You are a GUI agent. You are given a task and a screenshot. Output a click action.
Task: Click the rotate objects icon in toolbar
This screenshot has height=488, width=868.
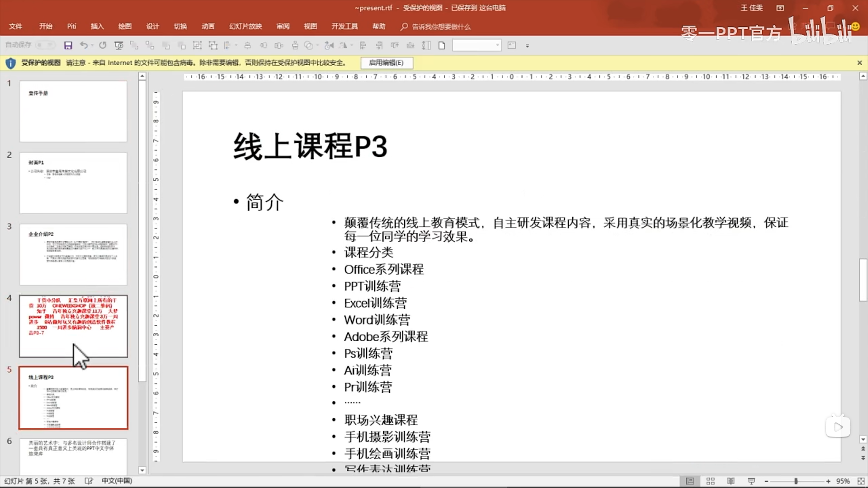coord(343,45)
